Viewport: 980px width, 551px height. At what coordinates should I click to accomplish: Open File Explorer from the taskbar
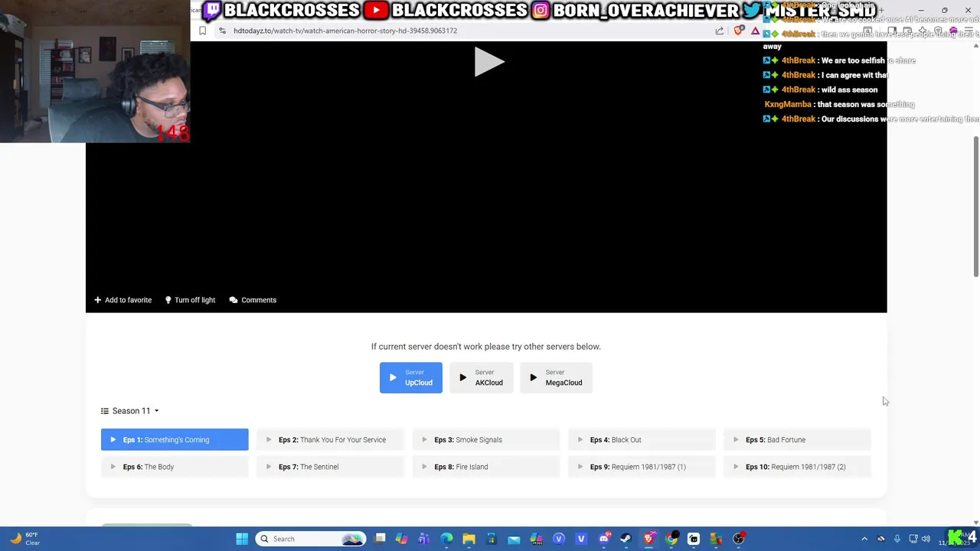469,539
